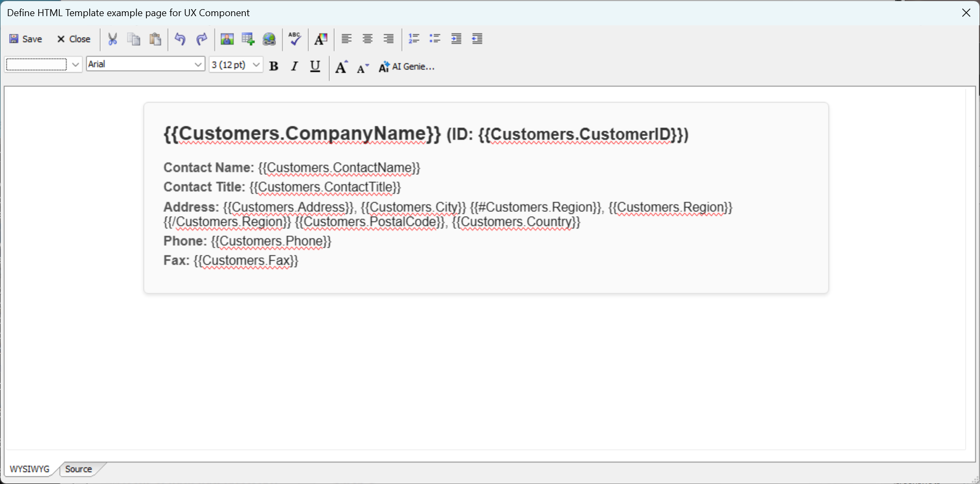980x484 pixels.
Task: Increase the font size with the larger A
Action: (342, 67)
